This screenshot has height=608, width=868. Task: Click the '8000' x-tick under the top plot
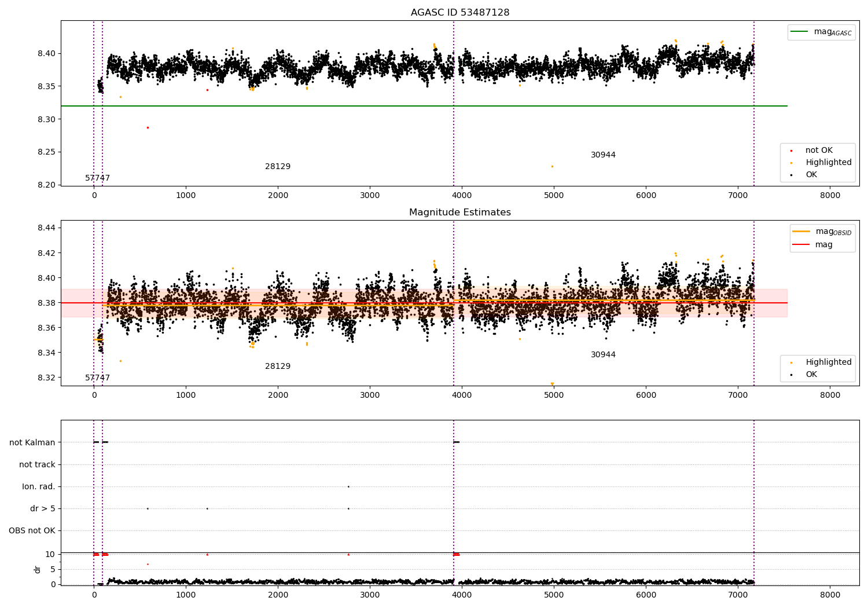[x=830, y=196]
